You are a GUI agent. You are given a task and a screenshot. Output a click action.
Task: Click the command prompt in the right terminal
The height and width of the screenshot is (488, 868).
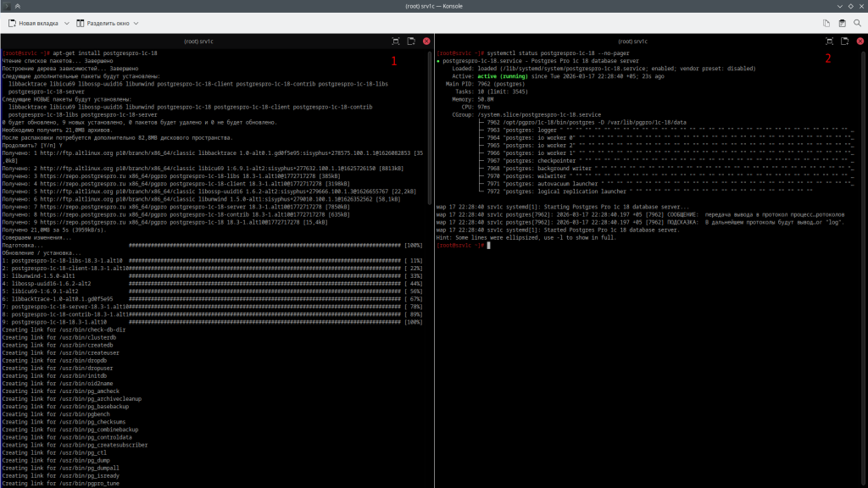pyautogui.click(x=489, y=245)
